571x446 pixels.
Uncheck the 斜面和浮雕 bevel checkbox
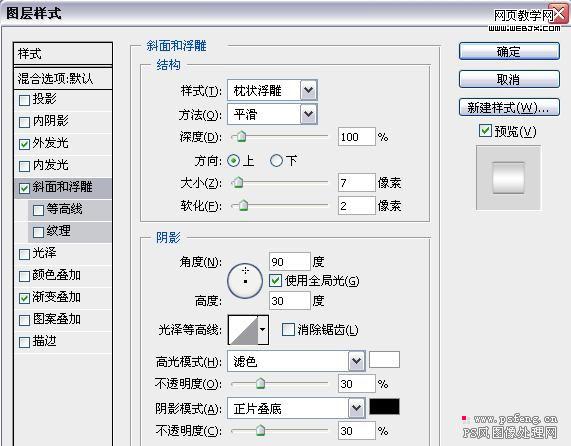click(x=24, y=188)
